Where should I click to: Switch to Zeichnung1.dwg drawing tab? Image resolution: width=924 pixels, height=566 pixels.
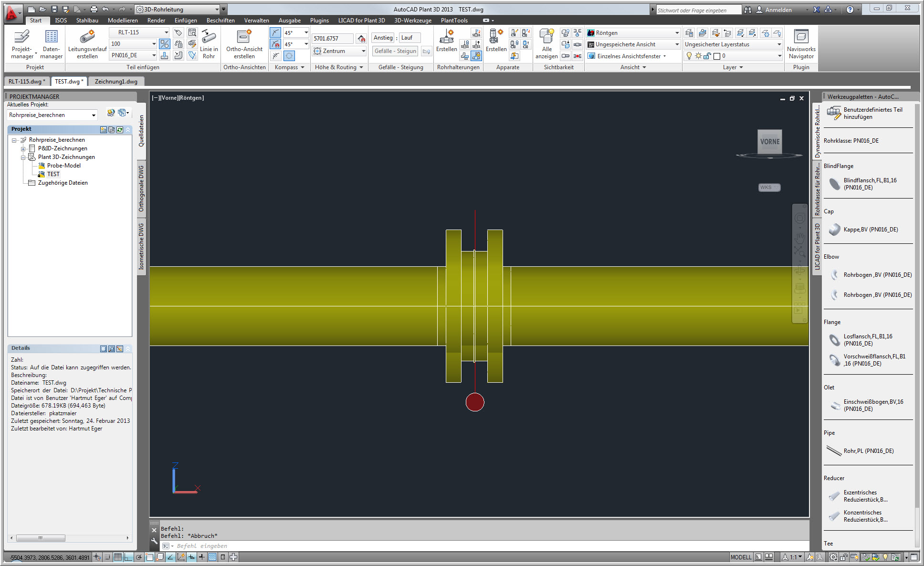116,82
